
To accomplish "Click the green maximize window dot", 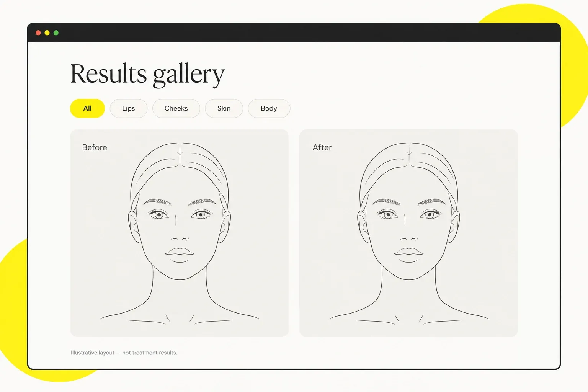I will 56,33.
